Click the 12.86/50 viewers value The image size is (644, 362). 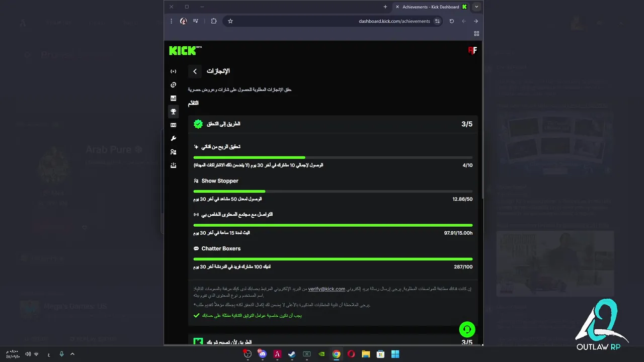click(462, 199)
